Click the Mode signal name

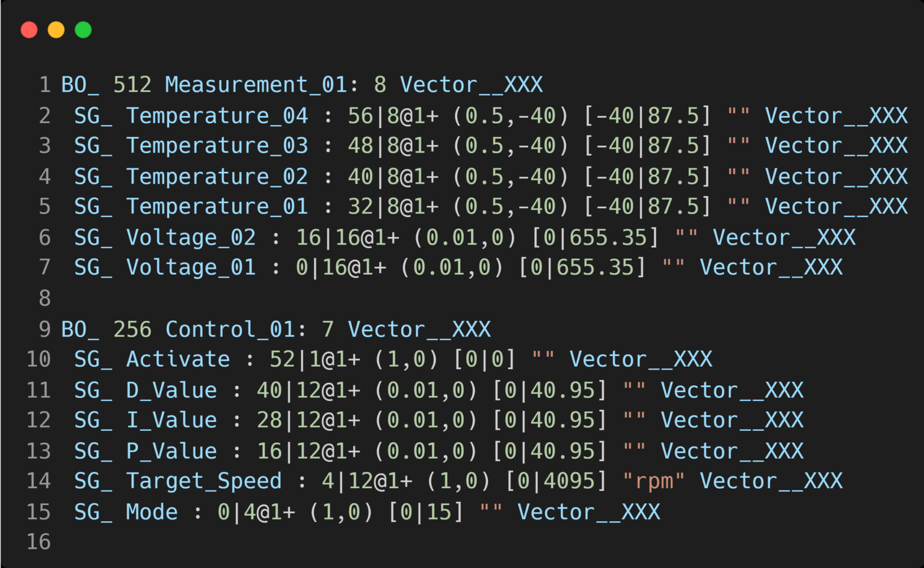[x=152, y=512]
